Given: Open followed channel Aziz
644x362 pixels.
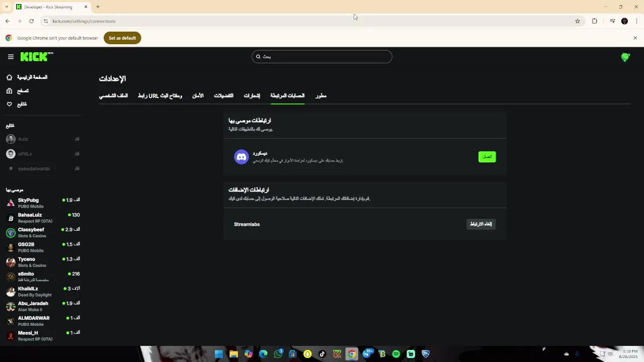Looking at the screenshot, I should [x=23, y=139].
